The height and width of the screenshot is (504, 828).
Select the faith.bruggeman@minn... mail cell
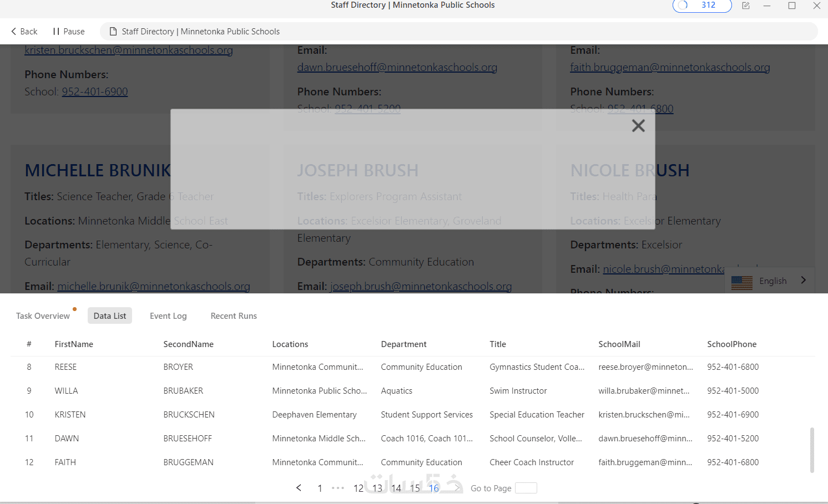tap(645, 462)
